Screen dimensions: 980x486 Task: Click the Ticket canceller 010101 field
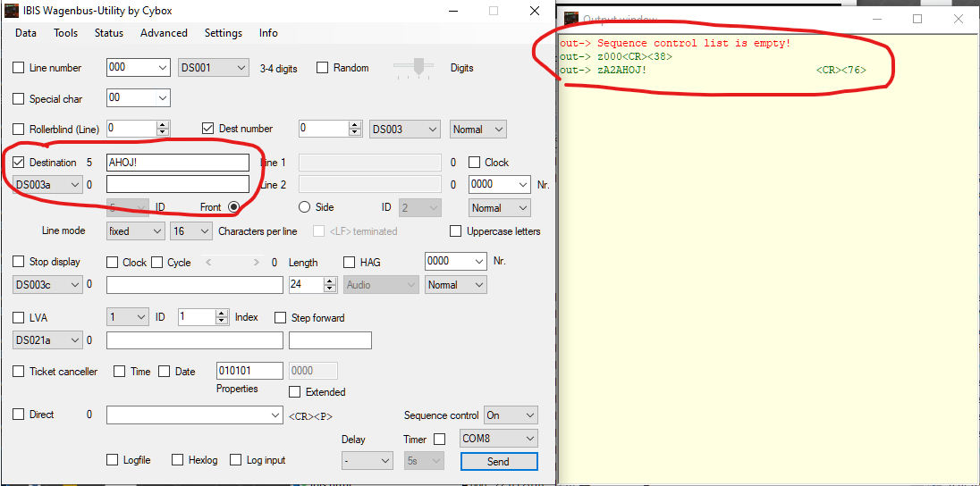coord(250,371)
